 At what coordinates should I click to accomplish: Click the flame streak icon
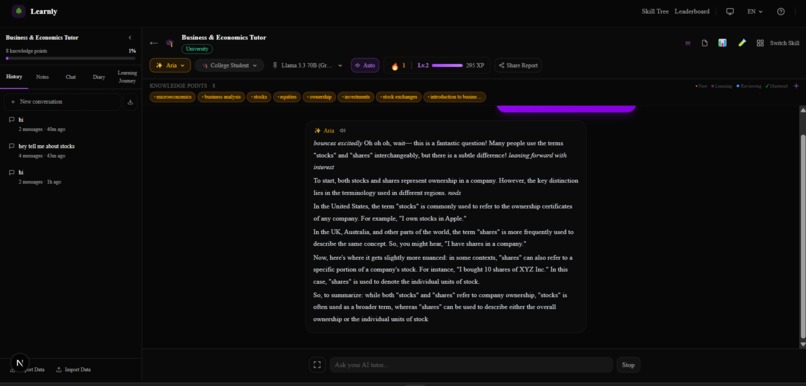(395, 66)
